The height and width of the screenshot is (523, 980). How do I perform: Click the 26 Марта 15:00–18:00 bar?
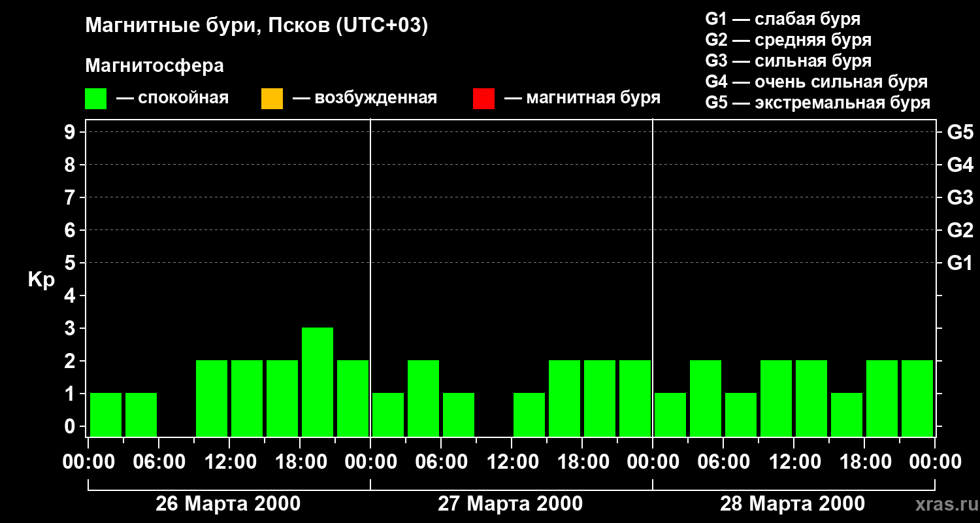coord(282,398)
